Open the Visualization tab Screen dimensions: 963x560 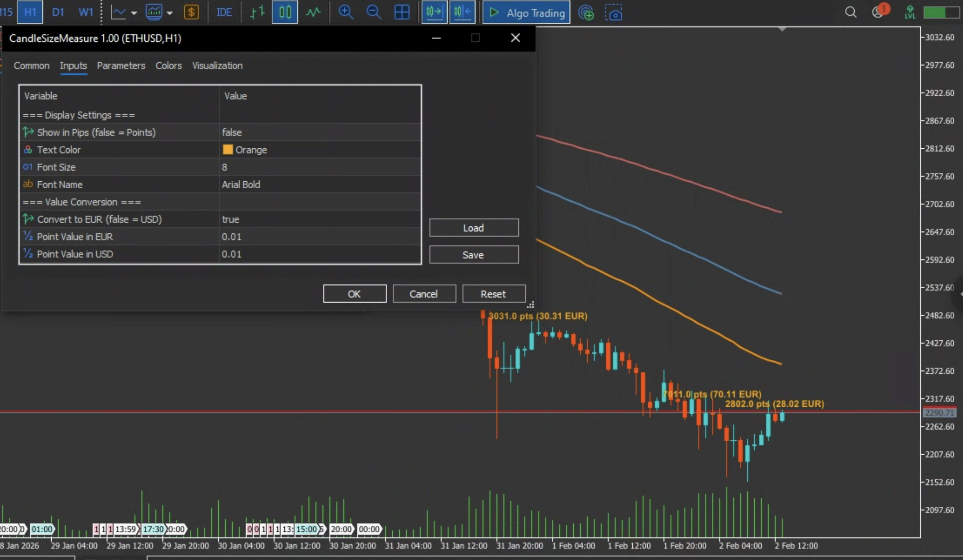click(x=217, y=66)
